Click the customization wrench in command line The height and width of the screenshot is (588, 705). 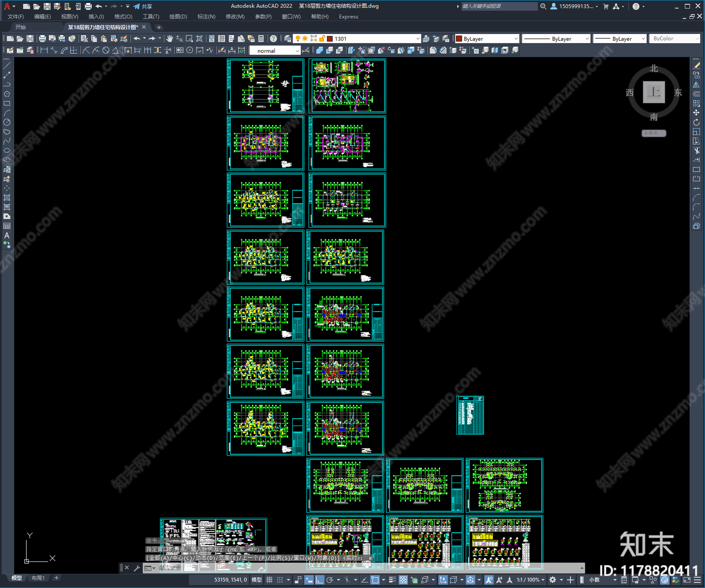[137, 568]
